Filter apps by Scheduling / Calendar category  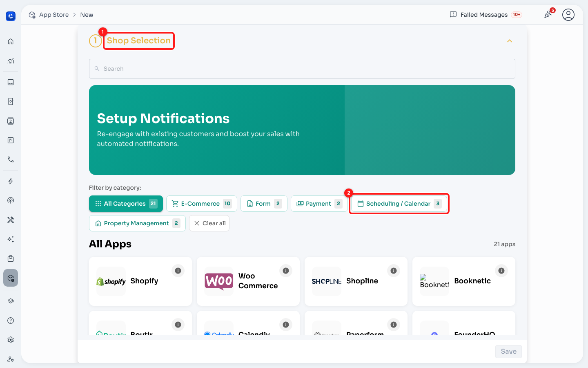click(399, 204)
